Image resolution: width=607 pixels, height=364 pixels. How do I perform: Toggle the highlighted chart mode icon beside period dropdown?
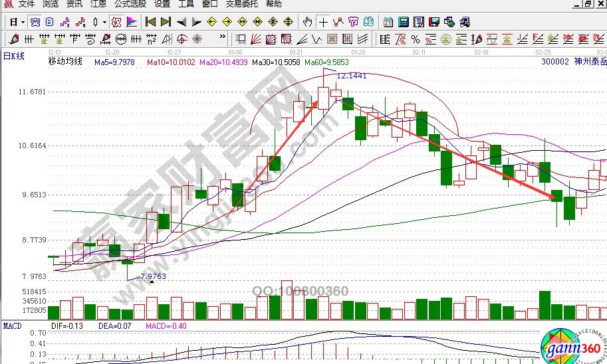pyautogui.click(x=35, y=22)
